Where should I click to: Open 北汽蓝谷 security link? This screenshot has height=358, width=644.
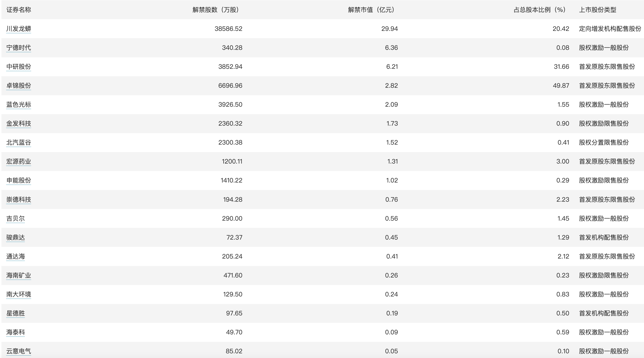(x=19, y=142)
